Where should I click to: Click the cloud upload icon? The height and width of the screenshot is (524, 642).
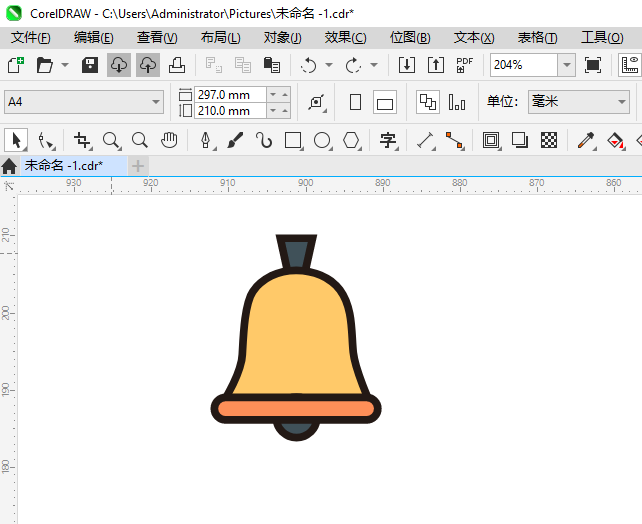[148, 65]
